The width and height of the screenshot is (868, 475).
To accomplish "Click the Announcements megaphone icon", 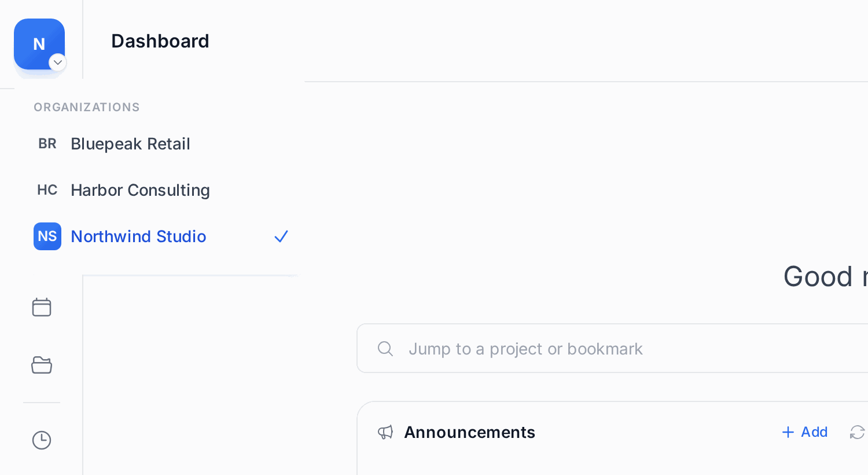I will [x=385, y=432].
